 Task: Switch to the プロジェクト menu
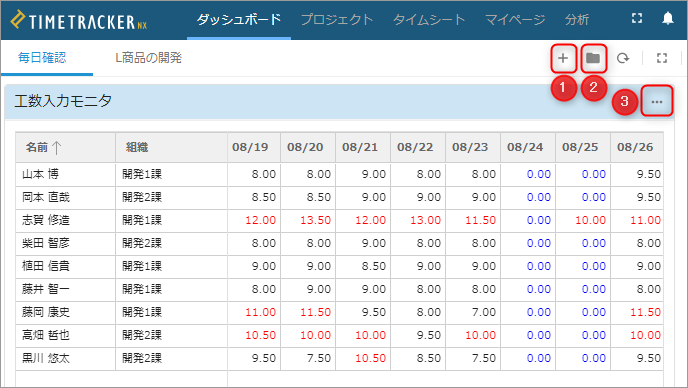(337, 19)
